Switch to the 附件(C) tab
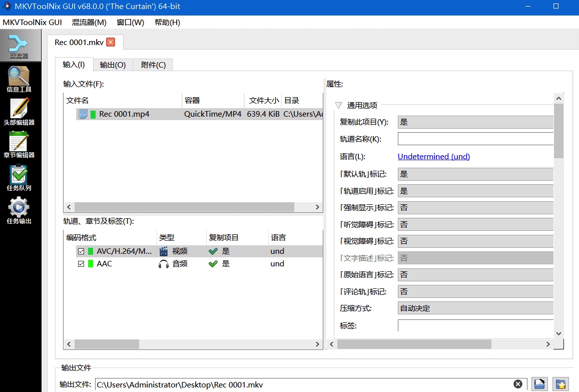Screen dimensions: 579x392 coord(153,65)
